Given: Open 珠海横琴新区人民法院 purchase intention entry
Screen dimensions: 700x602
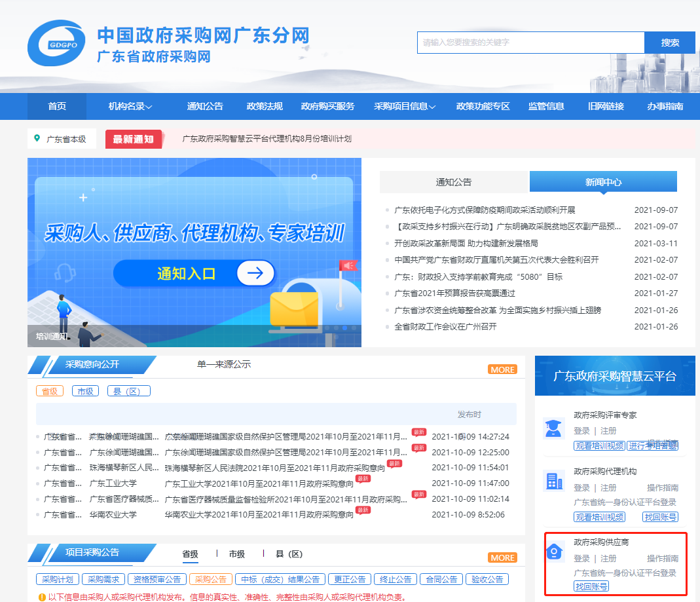Looking at the screenshot, I should (274, 468).
